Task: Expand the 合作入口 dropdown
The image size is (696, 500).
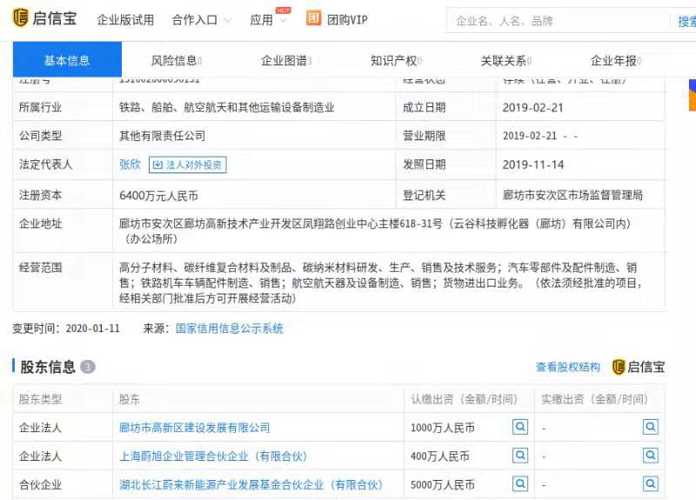Action: [202, 20]
